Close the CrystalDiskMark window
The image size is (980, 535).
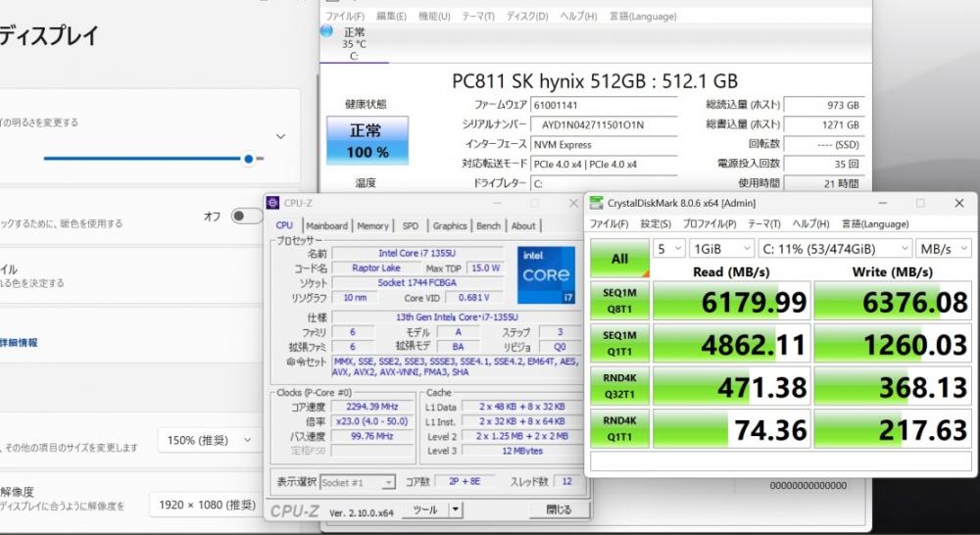click(x=958, y=203)
